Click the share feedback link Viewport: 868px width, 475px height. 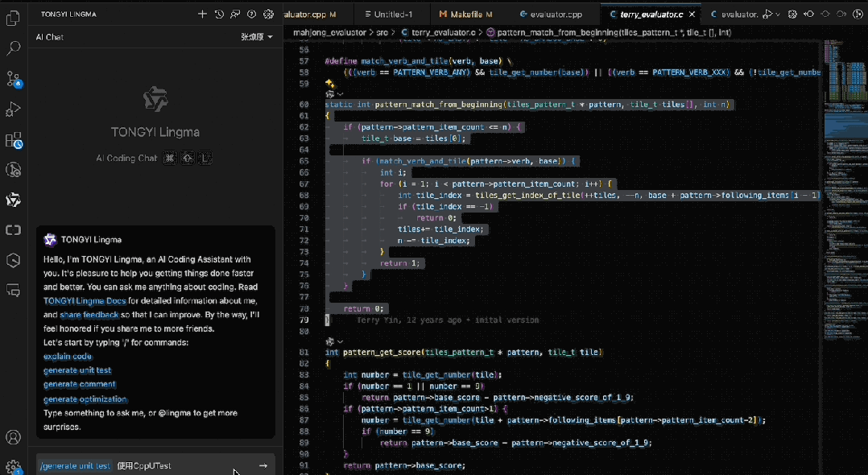click(x=89, y=315)
